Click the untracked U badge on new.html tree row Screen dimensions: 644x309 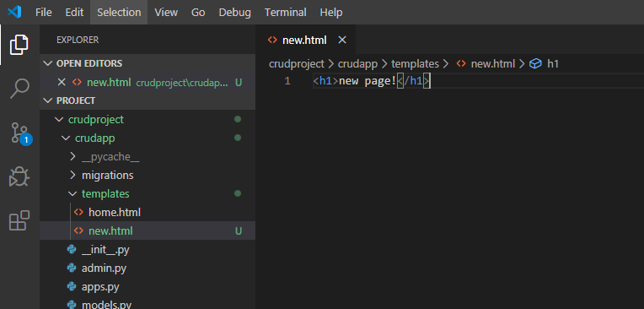pyautogui.click(x=239, y=230)
